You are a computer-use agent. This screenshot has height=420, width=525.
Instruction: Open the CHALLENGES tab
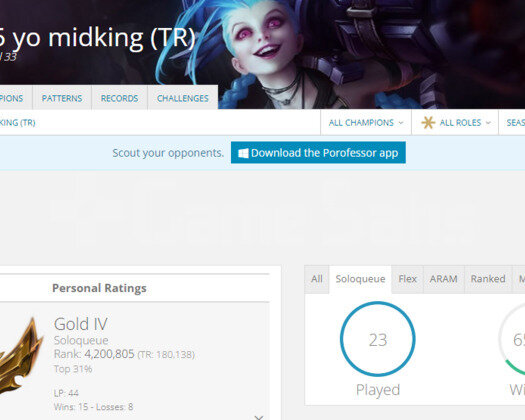coord(183,98)
